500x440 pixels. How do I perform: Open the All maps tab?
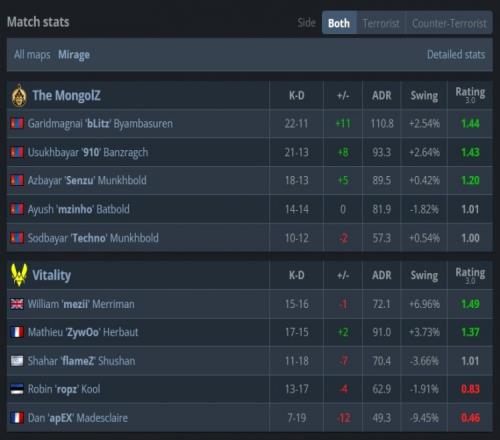pos(32,54)
